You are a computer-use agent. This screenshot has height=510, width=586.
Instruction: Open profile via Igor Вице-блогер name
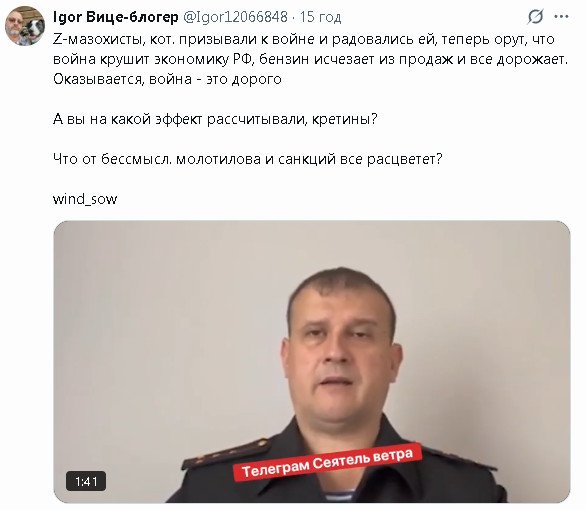[x=115, y=17]
